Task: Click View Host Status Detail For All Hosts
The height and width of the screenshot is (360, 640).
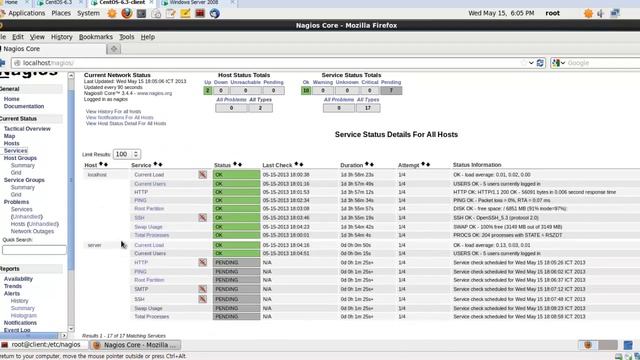Action: click(126, 123)
